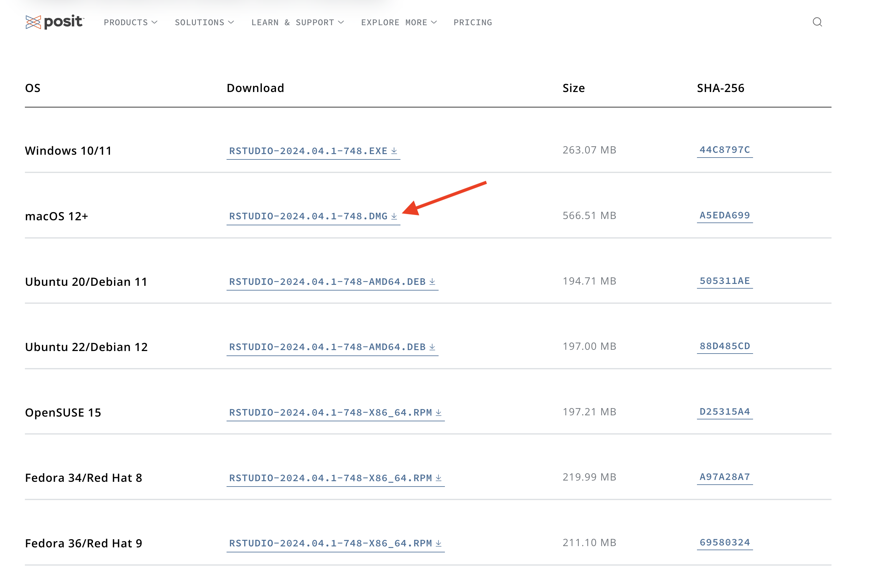Select the Fedora 34/Red Hat 8 label
The width and height of the screenshot is (869, 588).
tap(83, 478)
